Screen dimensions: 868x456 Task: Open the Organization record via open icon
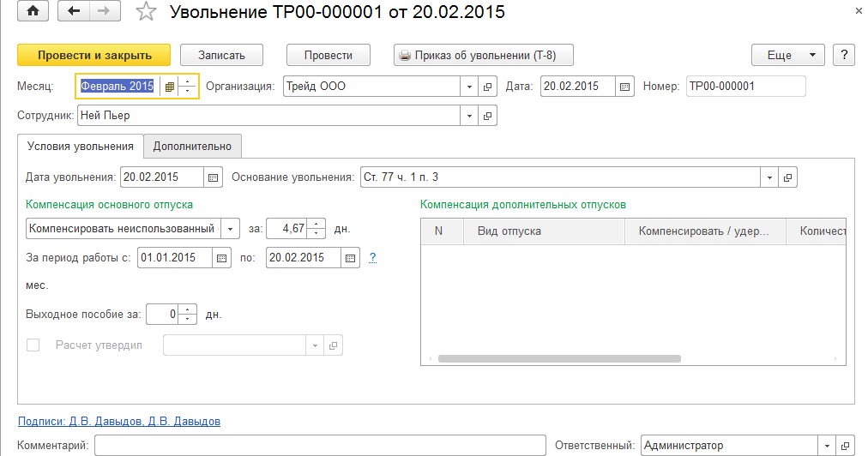point(488,87)
